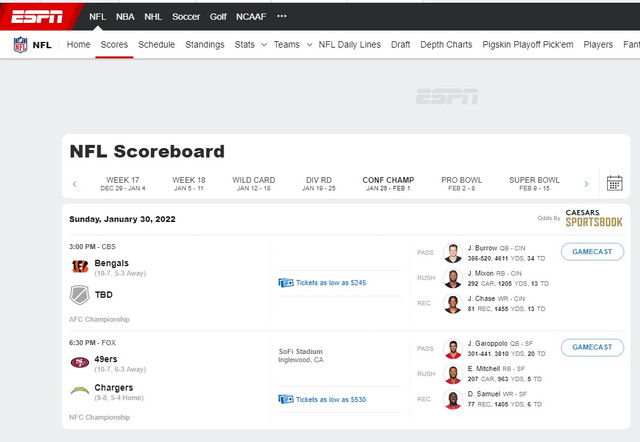The height and width of the screenshot is (442, 640).
Task: Select NFL in the top bar
Action: click(x=98, y=17)
